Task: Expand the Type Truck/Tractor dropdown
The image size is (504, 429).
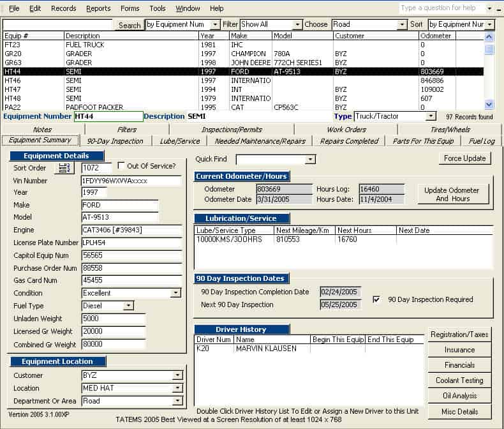Action: point(431,116)
